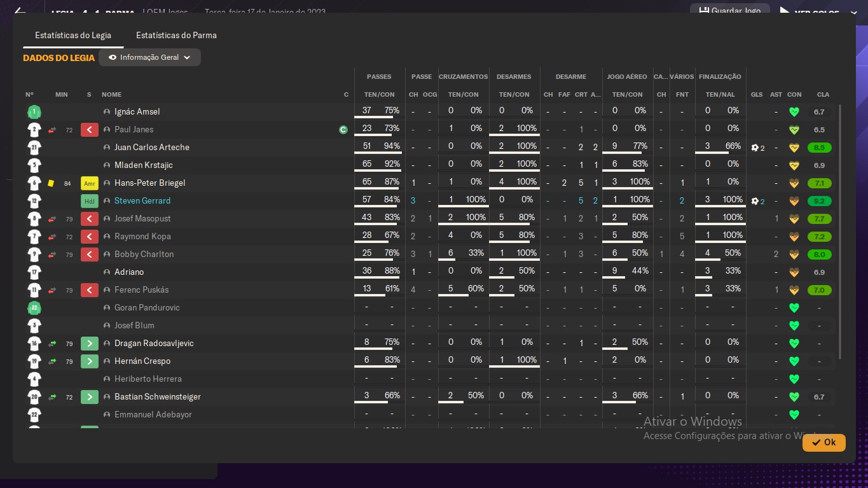The height and width of the screenshot is (488, 868).
Task: Open Steven Gerrard's player profile
Action: pos(142,200)
